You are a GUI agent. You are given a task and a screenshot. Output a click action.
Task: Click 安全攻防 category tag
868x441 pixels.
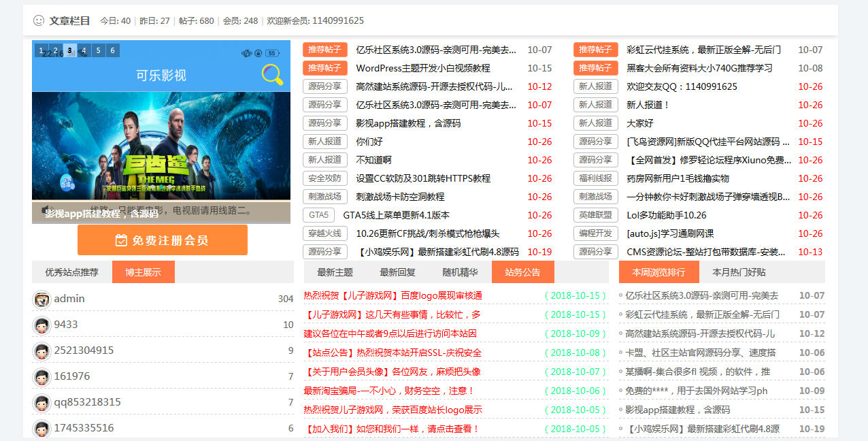[x=324, y=178]
